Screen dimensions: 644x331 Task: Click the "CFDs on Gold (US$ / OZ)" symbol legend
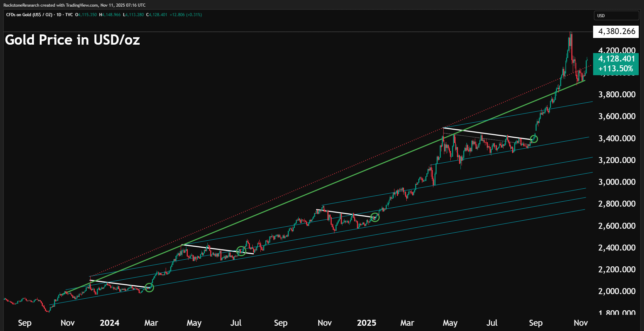(29, 15)
